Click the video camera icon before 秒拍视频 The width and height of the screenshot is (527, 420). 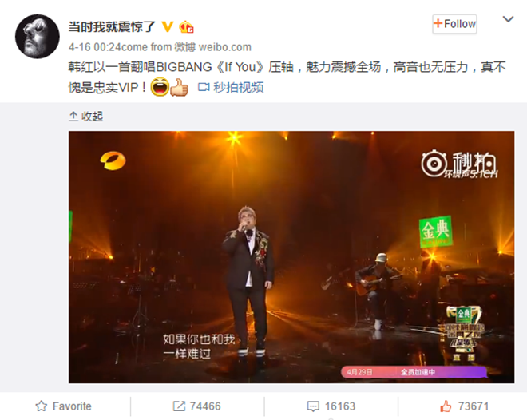(204, 87)
